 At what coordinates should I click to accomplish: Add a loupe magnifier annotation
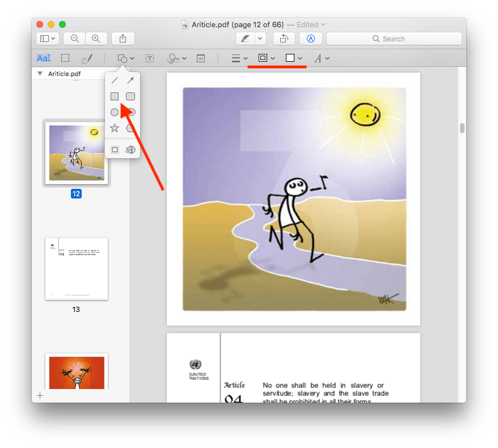130,150
